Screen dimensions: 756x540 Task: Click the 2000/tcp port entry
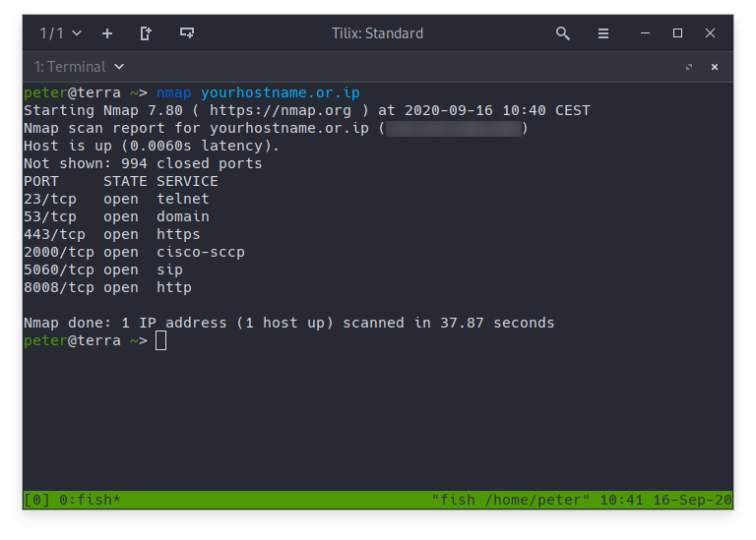click(59, 253)
